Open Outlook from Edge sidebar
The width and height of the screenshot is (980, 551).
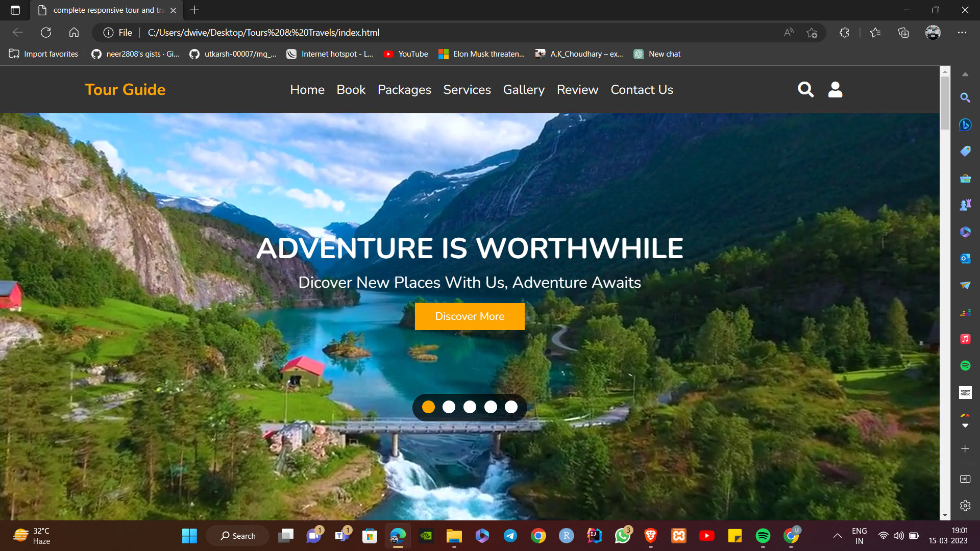click(x=965, y=259)
